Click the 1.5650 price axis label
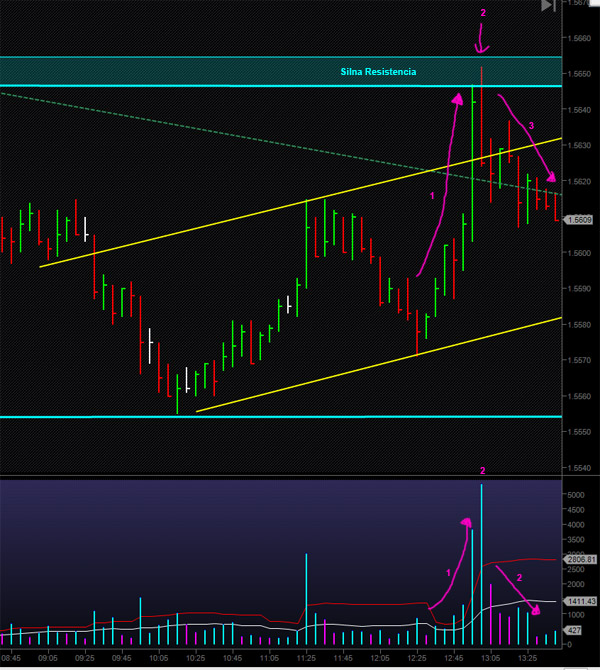Image resolution: width=600 pixels, height=670 pixels. point(579,74)
